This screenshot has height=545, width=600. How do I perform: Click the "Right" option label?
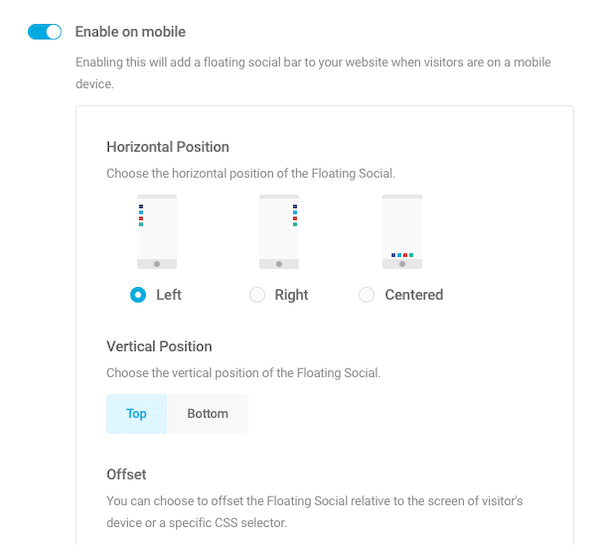pos(291,295)
